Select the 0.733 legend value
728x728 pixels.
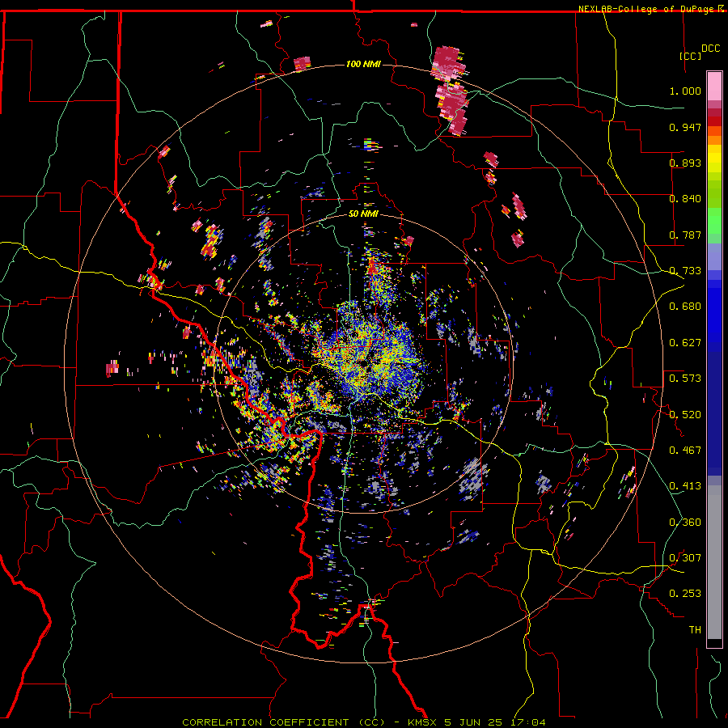point(685,271)
